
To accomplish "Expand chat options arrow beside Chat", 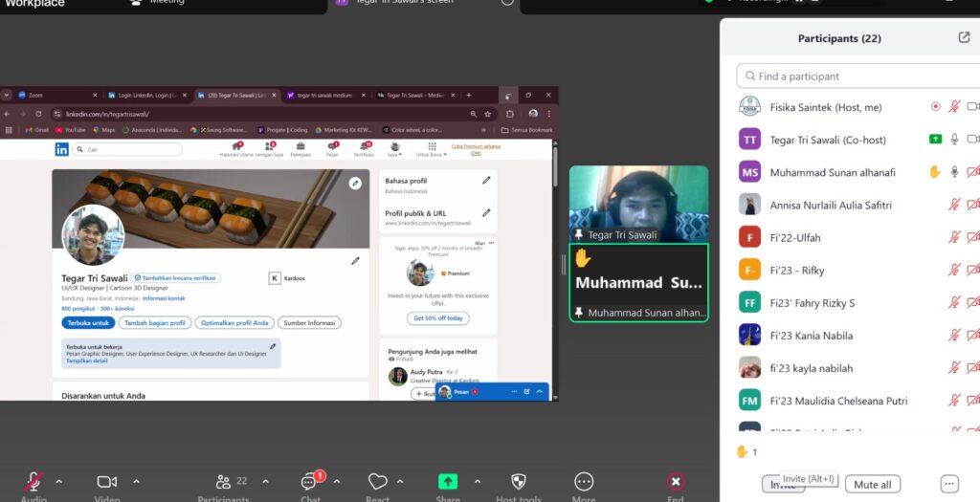I will [x=337, y=482].
